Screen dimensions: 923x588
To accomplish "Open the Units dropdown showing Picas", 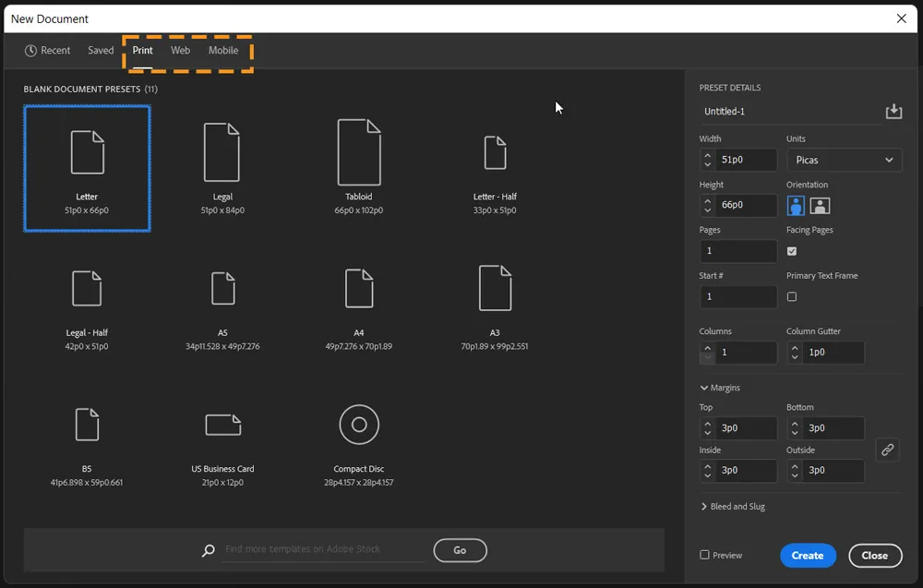I will click(843, 160).
